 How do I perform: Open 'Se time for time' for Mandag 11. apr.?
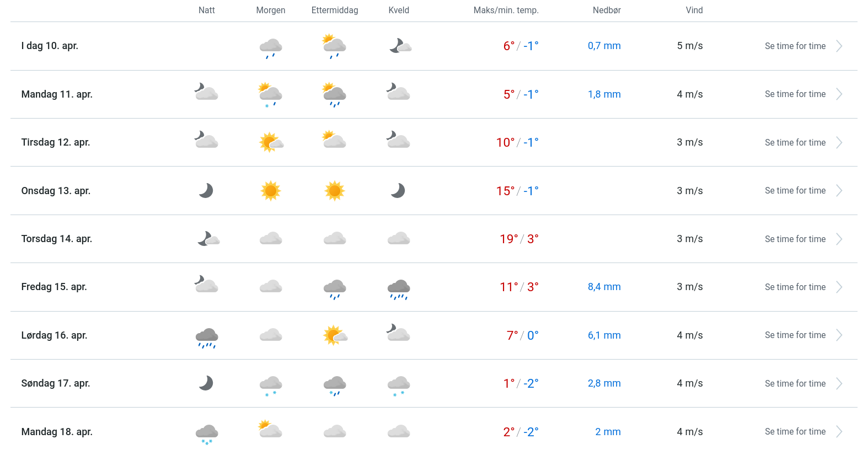click(x=795, y=94)
